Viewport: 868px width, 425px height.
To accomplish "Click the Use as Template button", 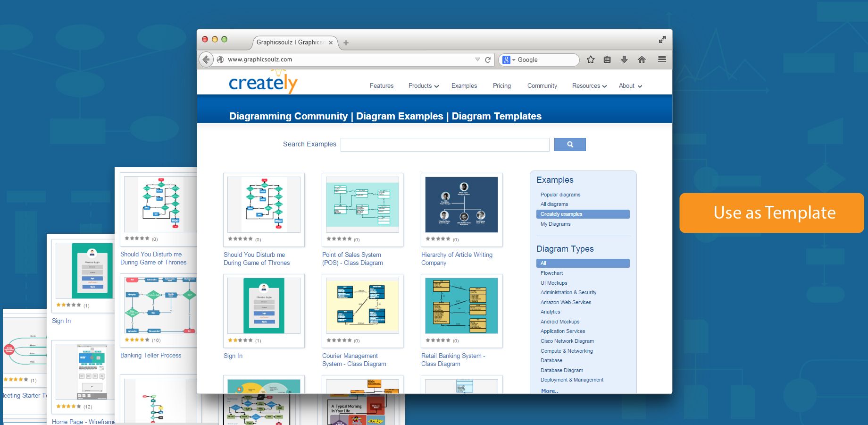I will tap(771, 212).
